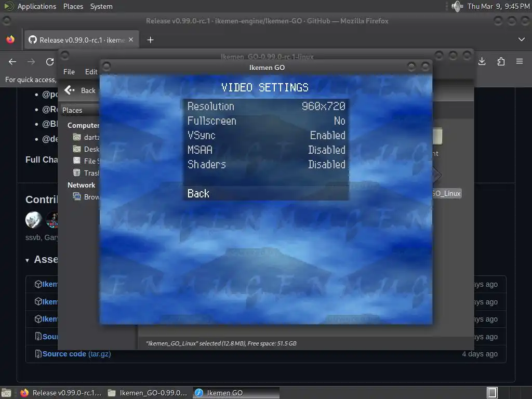Open the Edit menu in file manager
Viewport: 532px width, 399px height.
click(x=91, y=72)
